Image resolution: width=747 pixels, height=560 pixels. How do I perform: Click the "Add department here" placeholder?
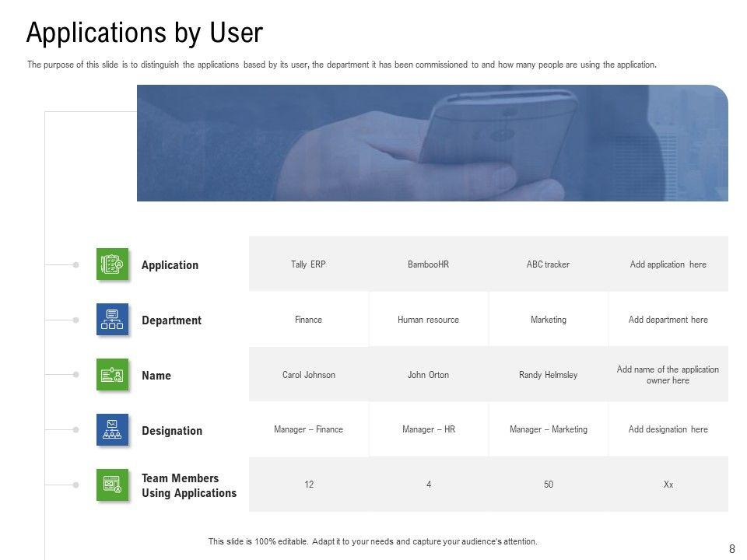coord(668,320)
